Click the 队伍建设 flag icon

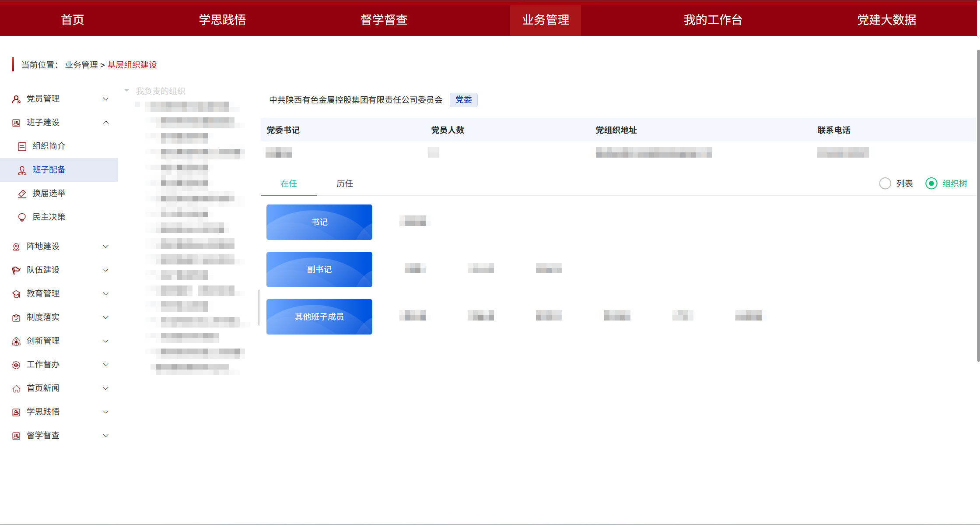point(16,270)
